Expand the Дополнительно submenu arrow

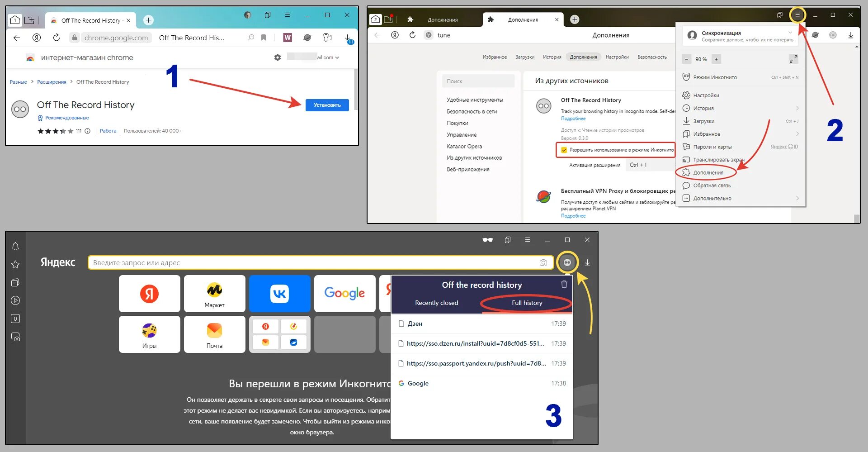(x=797, y=198)
